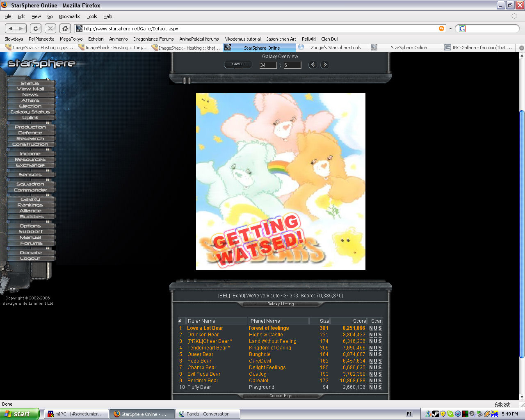Click the Windows Start button
This screenshot has width=525, height=420.
(x=20, y=414)
